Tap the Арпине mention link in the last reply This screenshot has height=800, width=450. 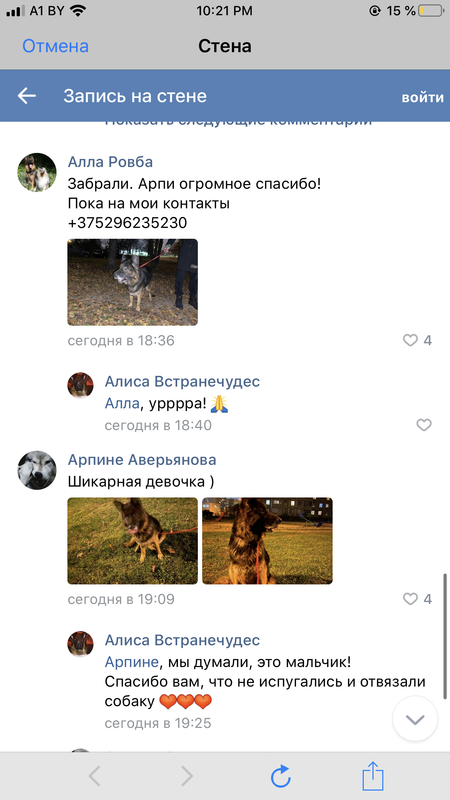pyautogui.click(x=132, y=663)
